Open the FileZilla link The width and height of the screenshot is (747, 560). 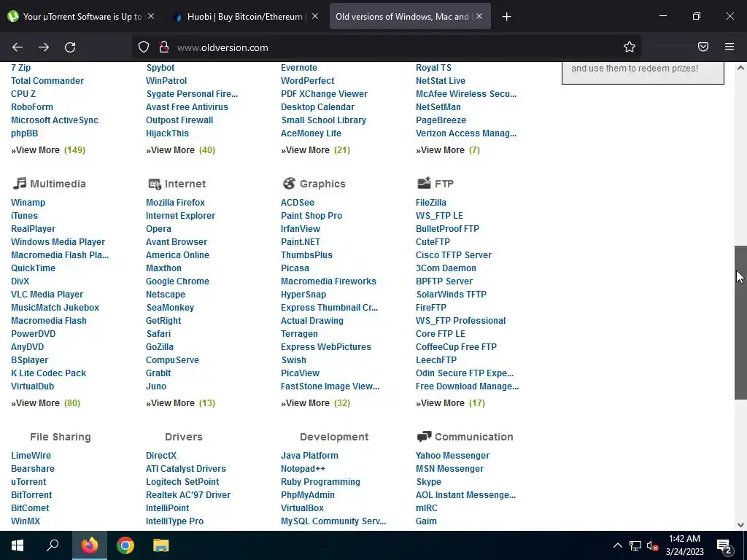[431, 203]
